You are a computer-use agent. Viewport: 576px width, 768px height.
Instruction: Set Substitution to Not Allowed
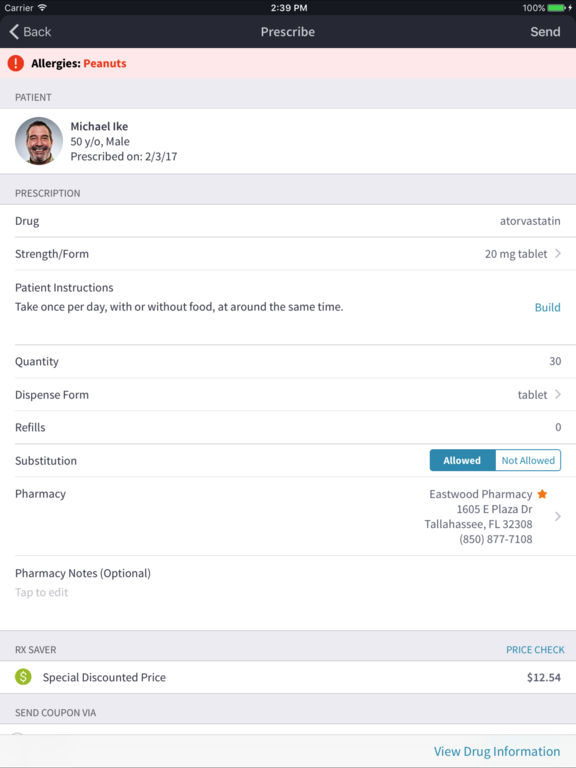coord(528,460)
